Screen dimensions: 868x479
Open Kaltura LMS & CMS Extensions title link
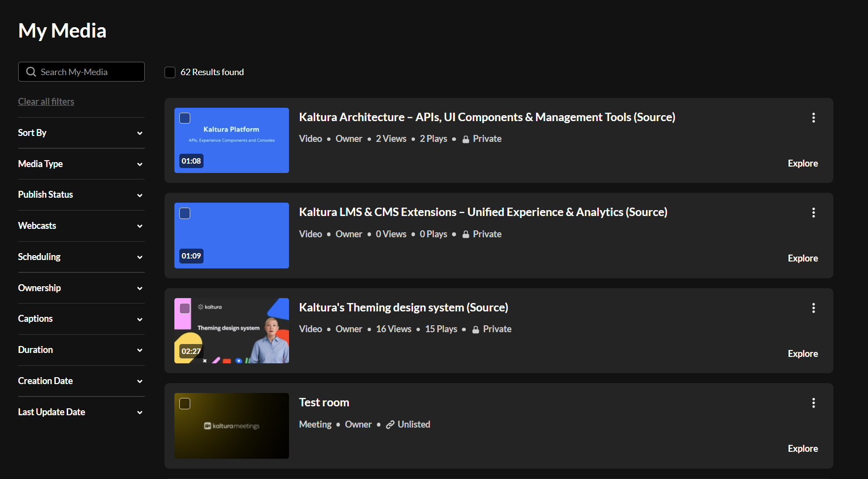[x=483, y=212]
